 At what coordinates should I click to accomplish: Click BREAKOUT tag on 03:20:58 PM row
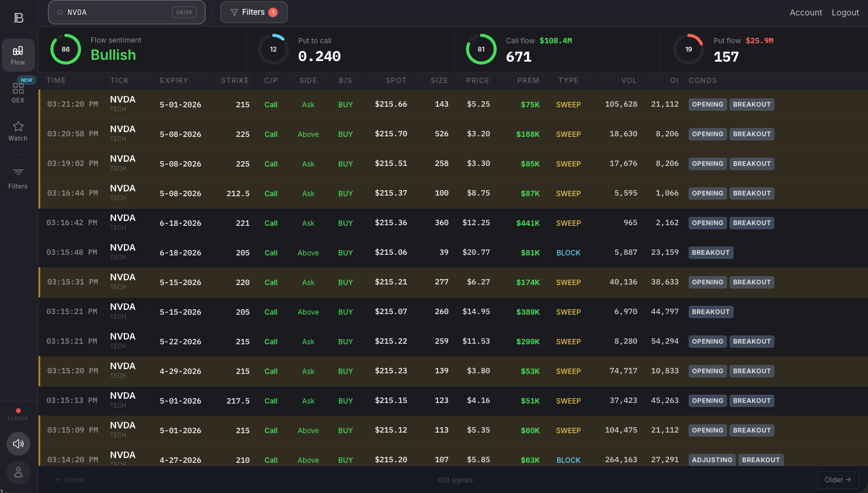pos(752,134)
